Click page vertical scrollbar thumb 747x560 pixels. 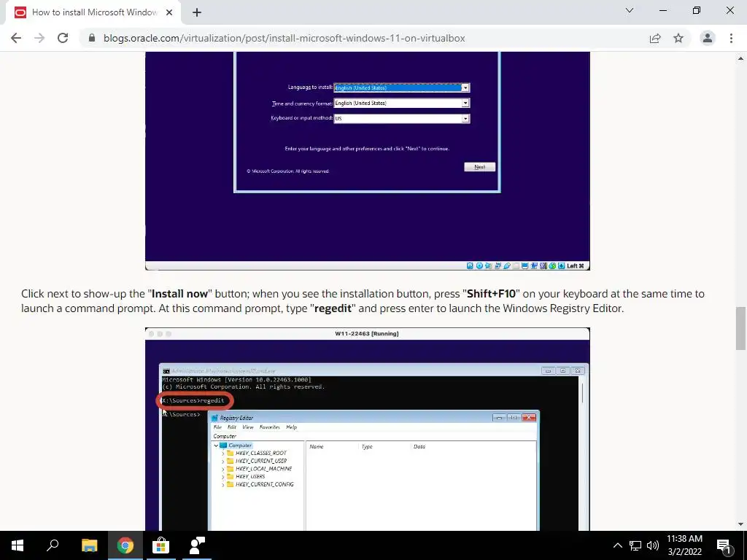click(x=740, y=328)
